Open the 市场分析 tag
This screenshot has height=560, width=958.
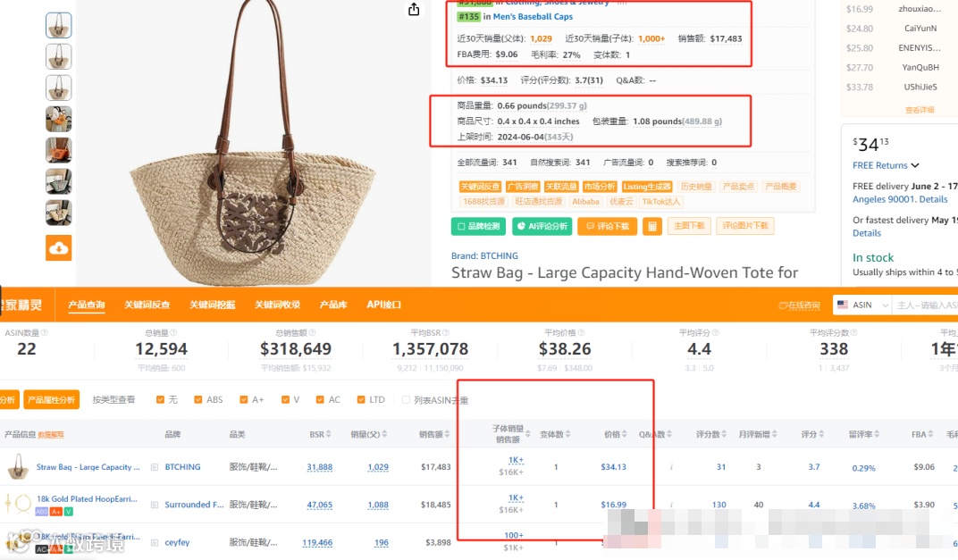(x=600, y=187)
